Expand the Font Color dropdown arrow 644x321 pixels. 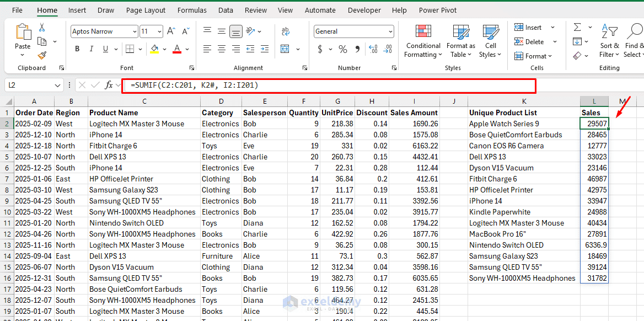click(187, 49)
